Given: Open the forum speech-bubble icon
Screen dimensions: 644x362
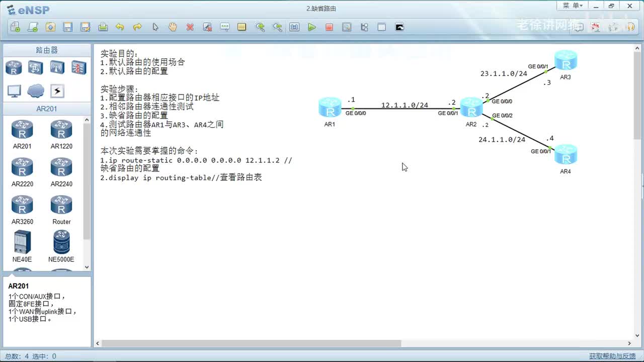Looking at the screenshot, I should [579, 27].
